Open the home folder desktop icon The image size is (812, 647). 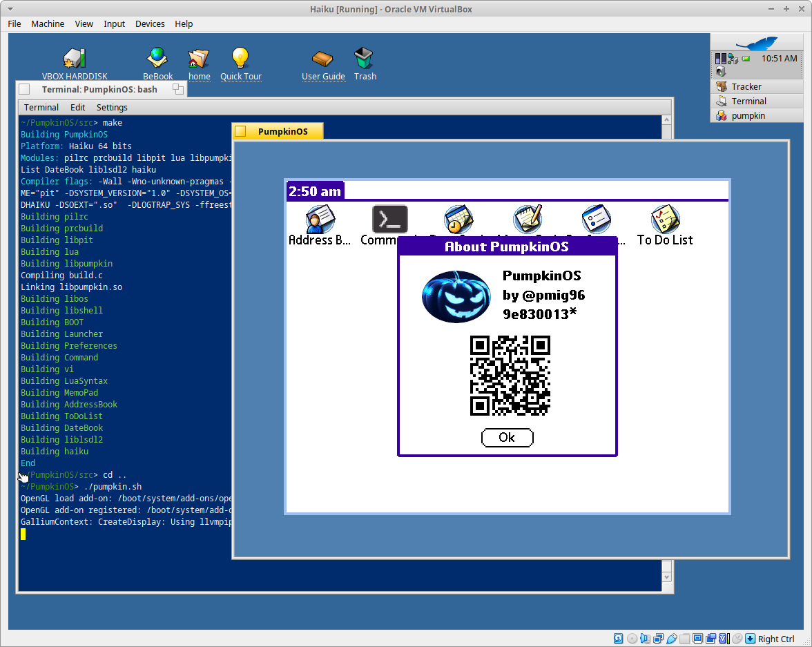(199, 59)
